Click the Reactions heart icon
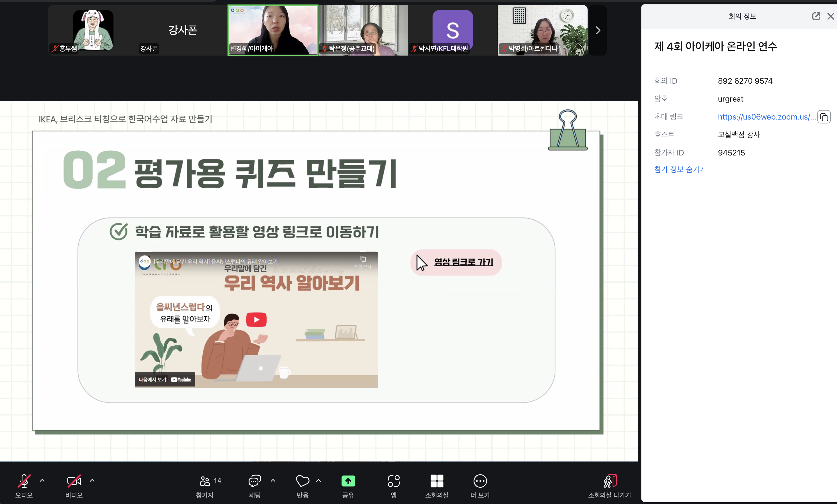This screenshot has height=504, width=837. click(302, 481)
